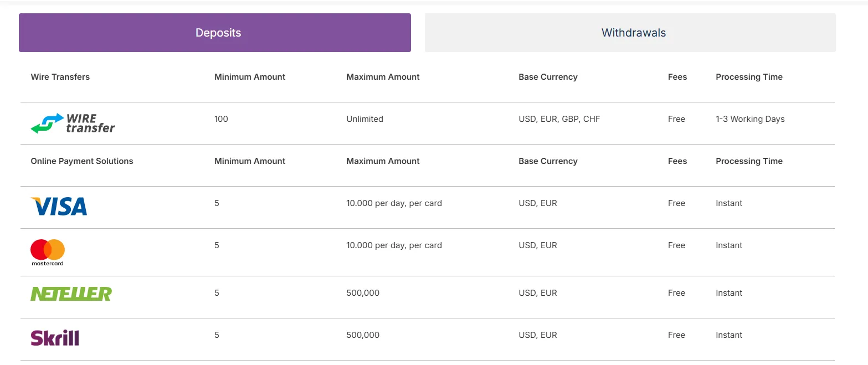Click 'Fees' header in Online Payment Solutions section

[x=677, y=161]
